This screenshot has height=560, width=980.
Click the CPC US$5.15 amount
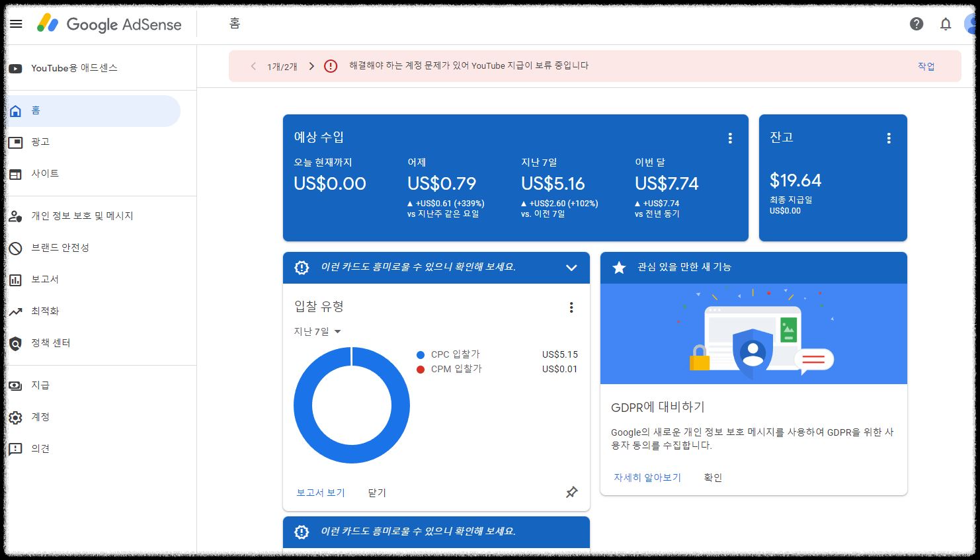tap(560, 355)
